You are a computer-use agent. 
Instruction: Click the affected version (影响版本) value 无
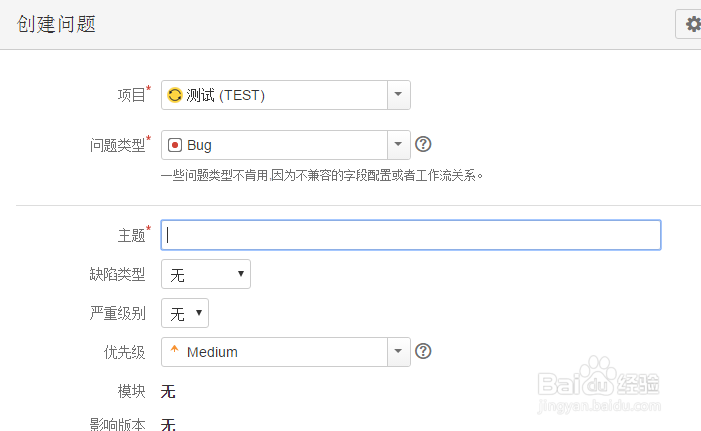point(168,424)
